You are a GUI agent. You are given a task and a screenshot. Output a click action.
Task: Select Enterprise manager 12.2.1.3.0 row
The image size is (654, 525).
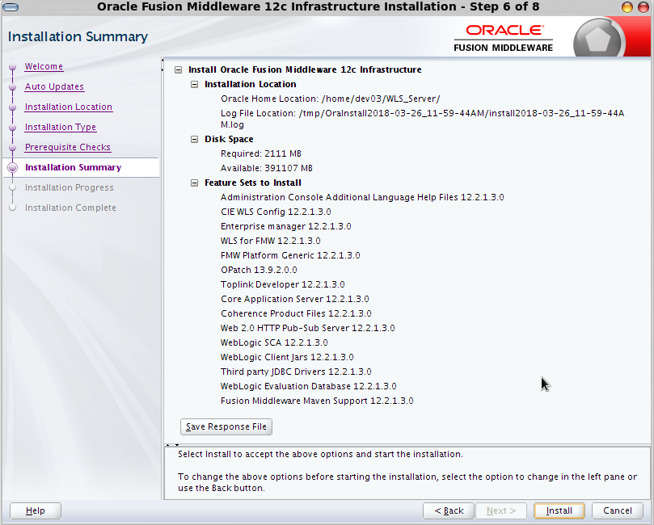click(x=286, y=226)
